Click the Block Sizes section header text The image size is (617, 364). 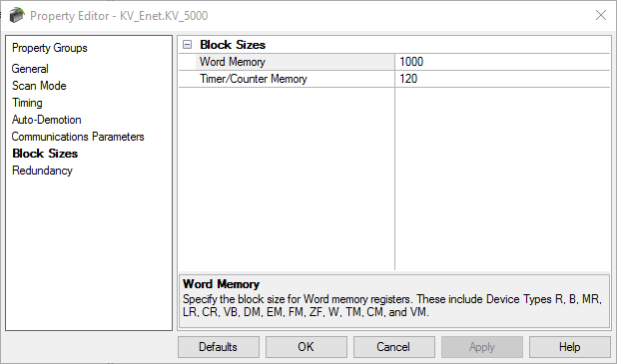coord(233,45)
